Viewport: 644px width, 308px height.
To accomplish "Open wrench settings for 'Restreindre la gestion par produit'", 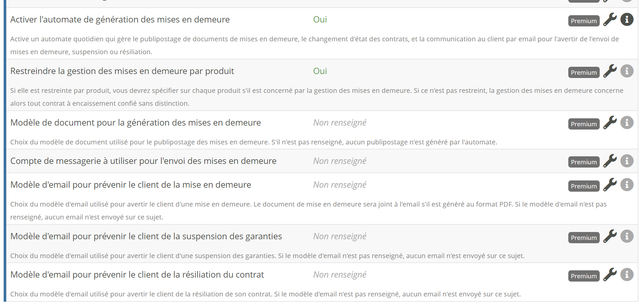I will (x=610, y=71).
